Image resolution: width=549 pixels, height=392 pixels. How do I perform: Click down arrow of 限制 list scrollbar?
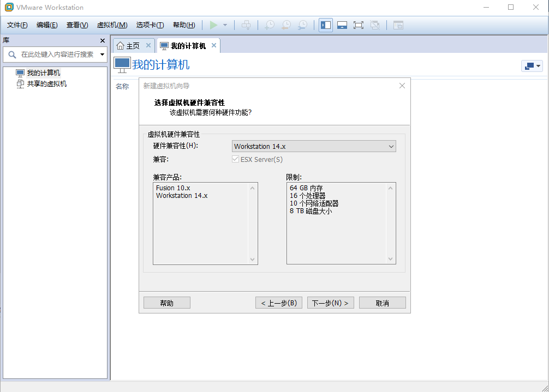(390, 259)
